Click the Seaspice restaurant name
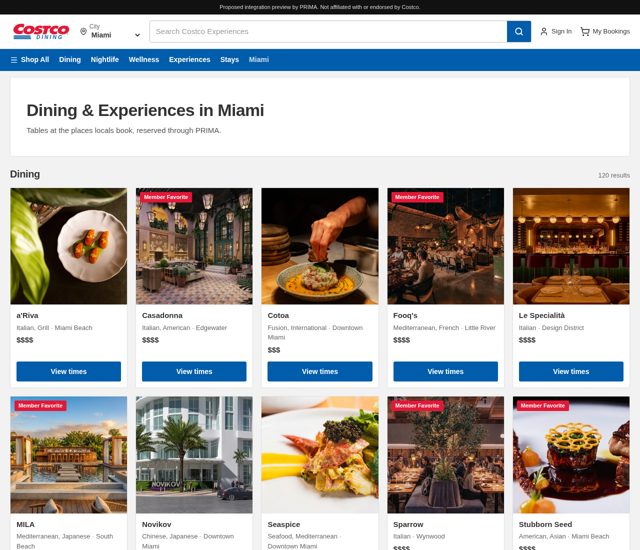Screen dimensions: 640x550 [284, 524]
